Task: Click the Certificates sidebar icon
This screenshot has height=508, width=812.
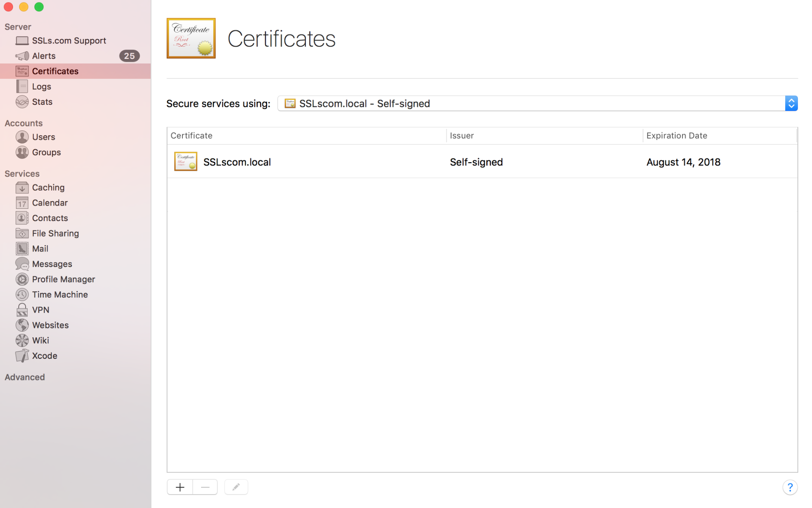Action: point(22,71)
